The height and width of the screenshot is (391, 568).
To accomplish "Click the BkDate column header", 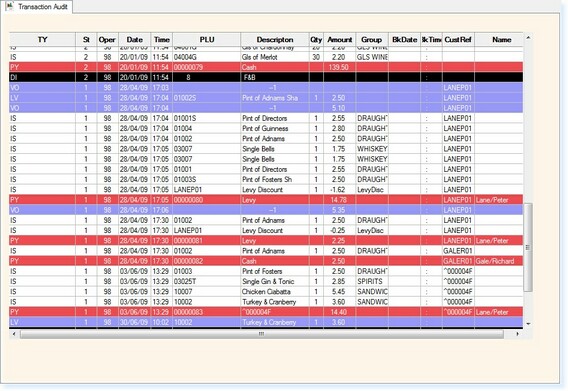I will pyautogui.click(x=404, y=39).
